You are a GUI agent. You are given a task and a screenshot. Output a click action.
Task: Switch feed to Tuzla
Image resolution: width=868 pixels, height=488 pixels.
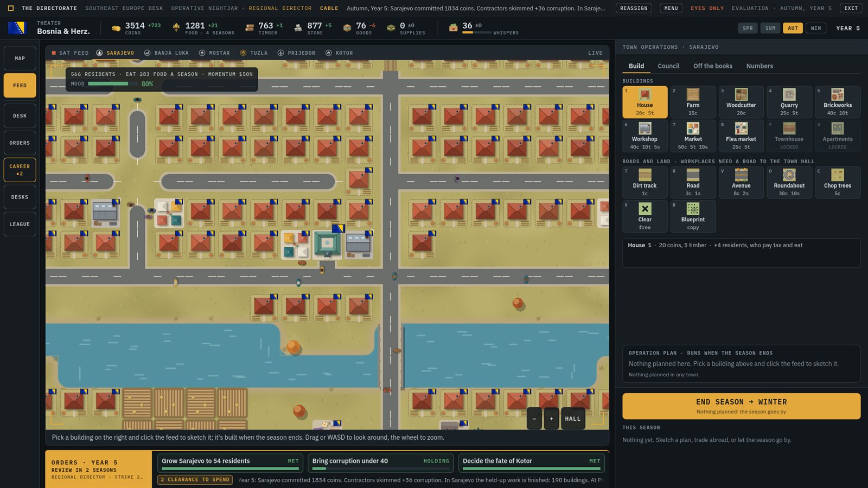coord(254,53)
